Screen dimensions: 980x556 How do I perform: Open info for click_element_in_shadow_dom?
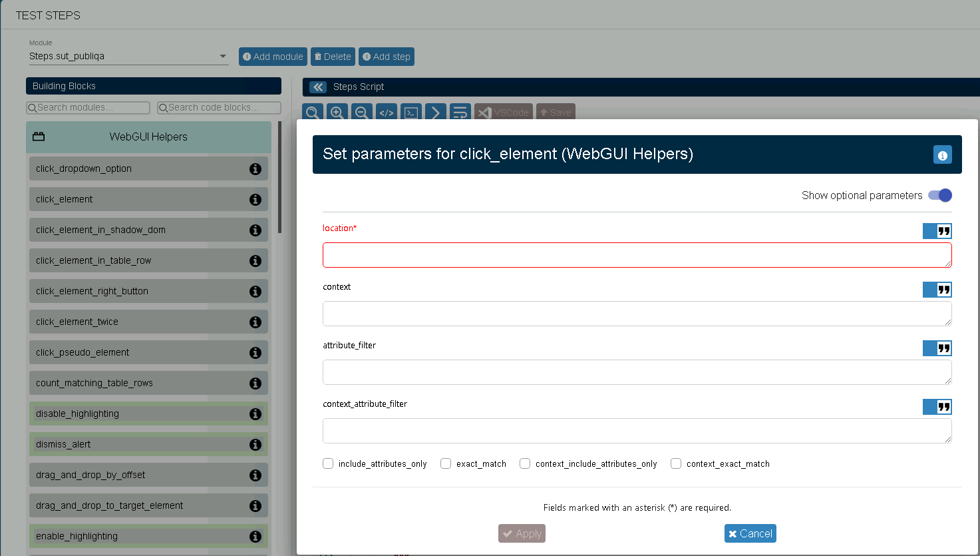tap(255, 230)
